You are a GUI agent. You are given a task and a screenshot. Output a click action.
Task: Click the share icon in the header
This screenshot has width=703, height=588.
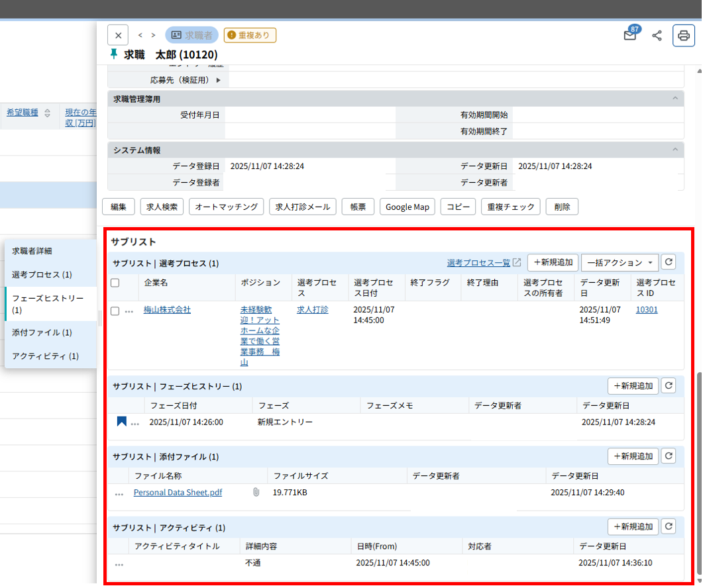pos(657,36)
